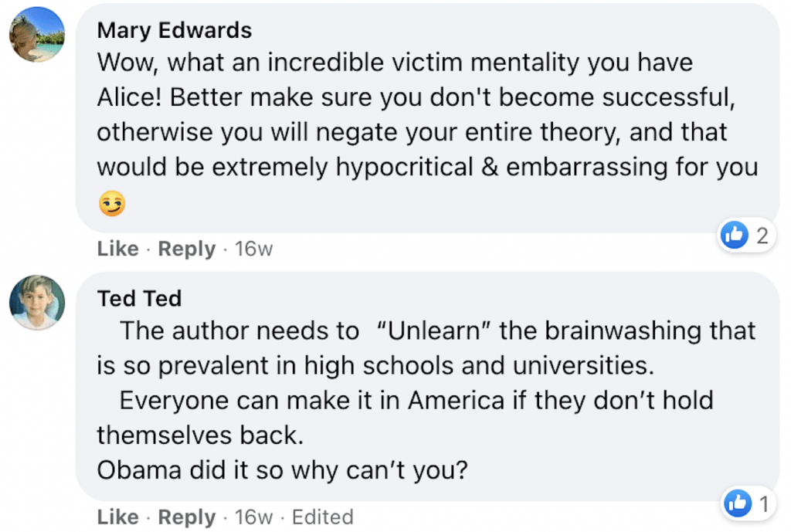791x532 pixels.
Task: Open the 16w timestamp on Ted's comment
Action: tap(253, 517)
